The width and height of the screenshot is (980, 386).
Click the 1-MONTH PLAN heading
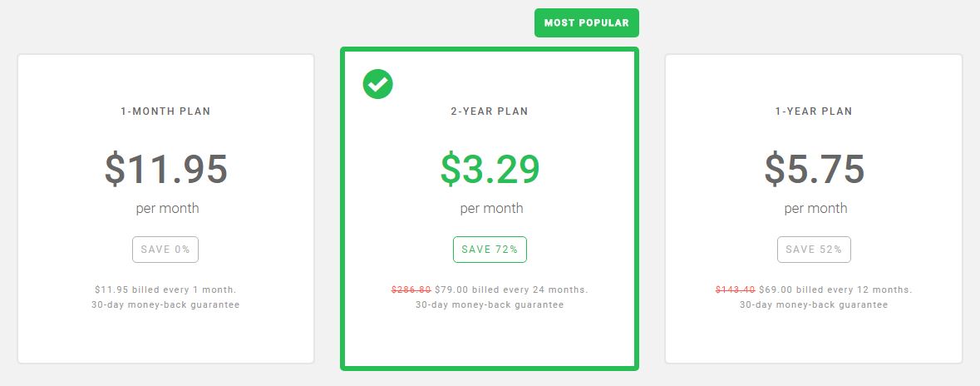coord(165,111)
